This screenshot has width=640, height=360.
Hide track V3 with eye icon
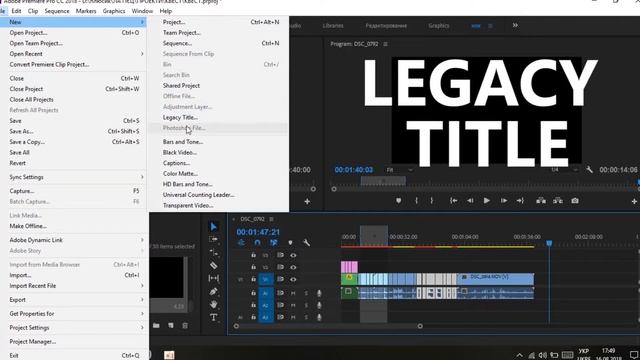tap(293, 255)
